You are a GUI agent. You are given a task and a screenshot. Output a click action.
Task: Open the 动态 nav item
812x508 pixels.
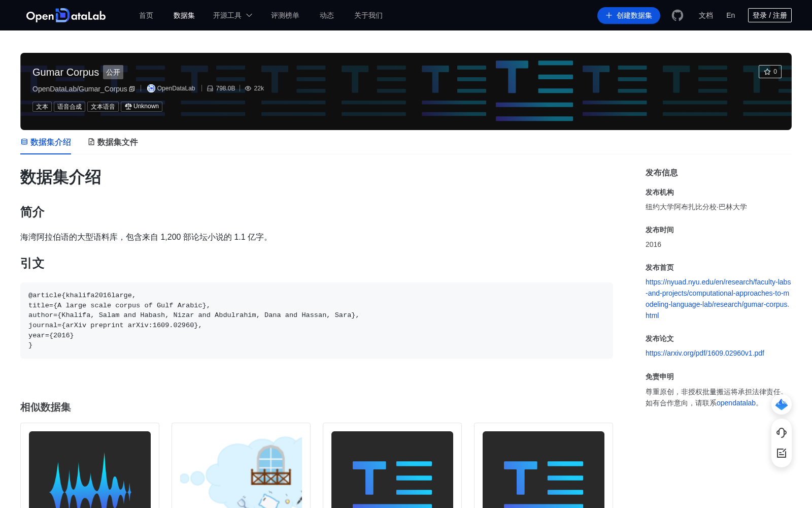click(x=327, y=15)
